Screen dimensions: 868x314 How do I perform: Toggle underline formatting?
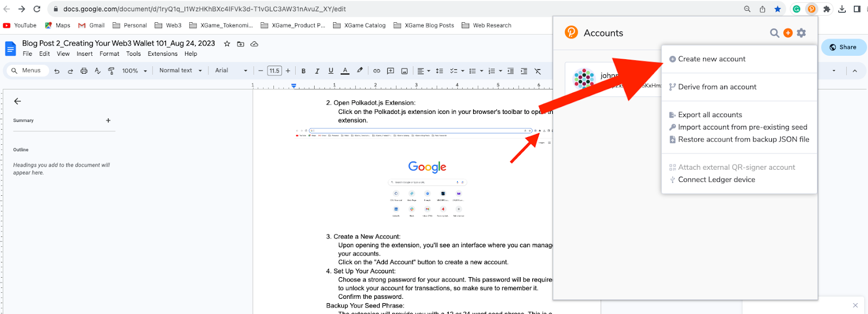[x=331, y=71]
